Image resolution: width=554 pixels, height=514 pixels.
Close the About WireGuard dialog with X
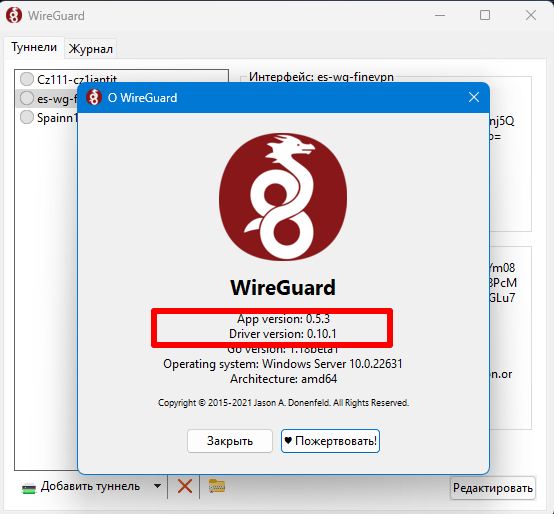(474, 97)
